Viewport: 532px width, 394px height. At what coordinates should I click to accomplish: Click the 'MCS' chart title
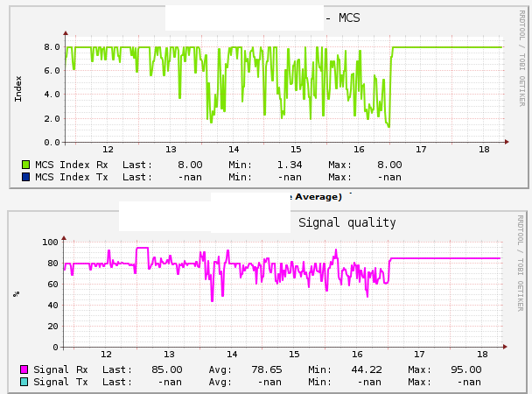click(x=349, y=18)
